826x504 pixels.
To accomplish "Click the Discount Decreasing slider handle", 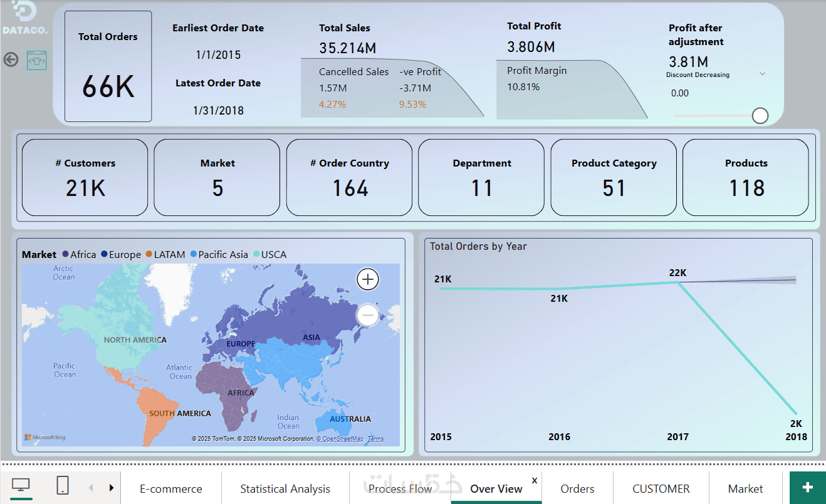I will [760, 116].
